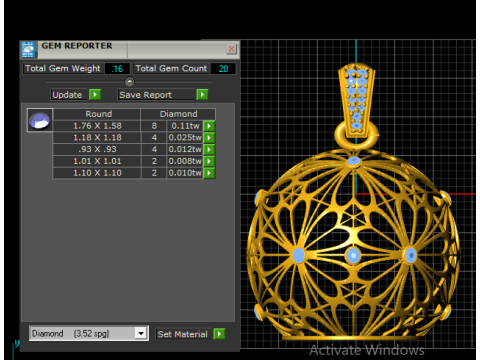This screenshot has height=360, width=480.
Task: Click the pave-set bail on the pendant
Action: click(x=356, y=100)
